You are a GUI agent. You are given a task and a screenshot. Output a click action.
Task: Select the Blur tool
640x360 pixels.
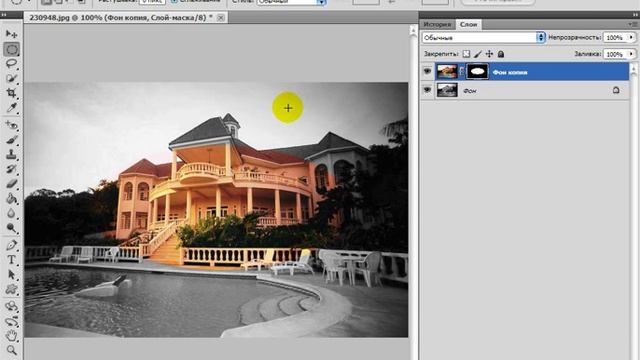(11, 213)
